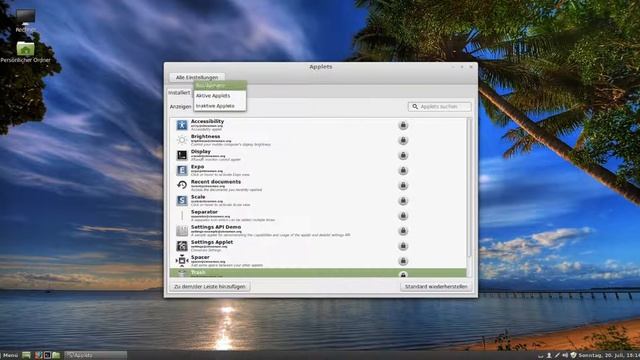The width and height of the screenshot is (640, 360).
Task: Click the volume icon in system tray
Action: click(565, 356)
